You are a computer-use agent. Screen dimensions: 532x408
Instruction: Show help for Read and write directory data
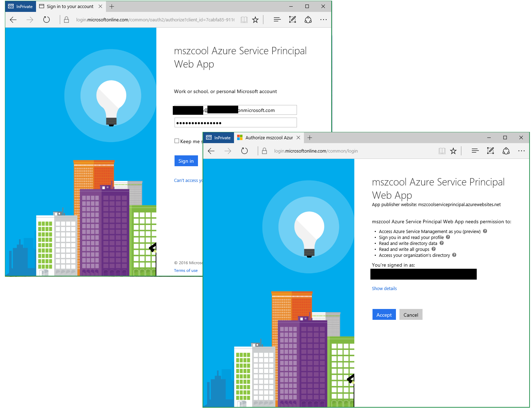point(442,243)
